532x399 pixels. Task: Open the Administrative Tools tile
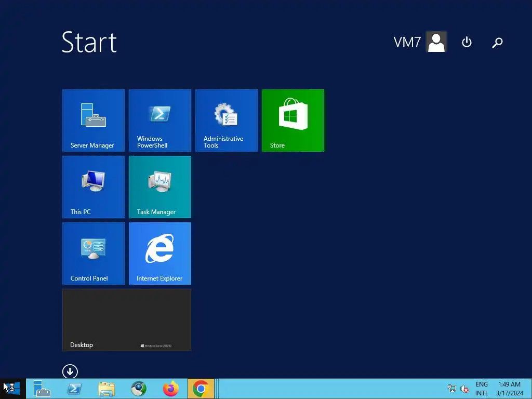(227, 121)
